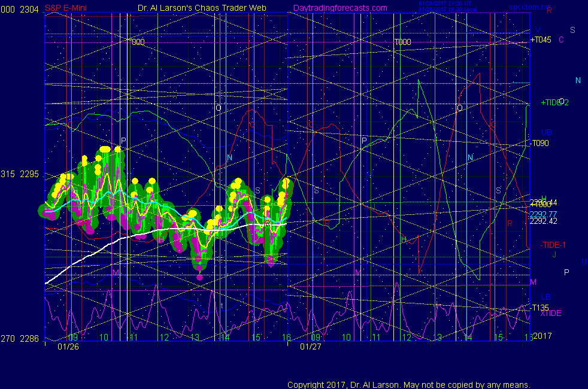Screen dimensions: 588x389
Task: Select the 16 hour mark on 01/26
Action: (286, 338)
